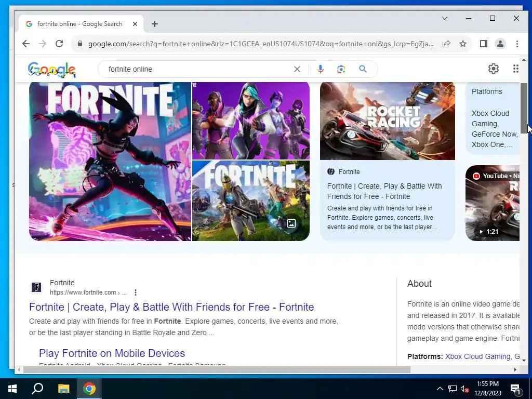Open the purple Fortnite squad image
532x399 pixels.
251,121
